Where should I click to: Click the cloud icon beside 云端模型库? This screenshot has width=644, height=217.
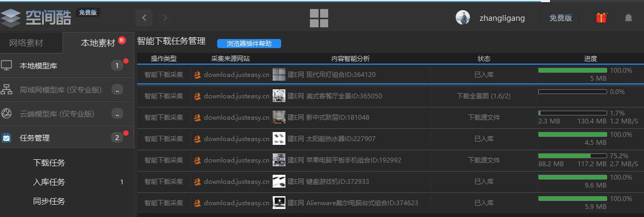pyautogui.click(x=7, y=113)
